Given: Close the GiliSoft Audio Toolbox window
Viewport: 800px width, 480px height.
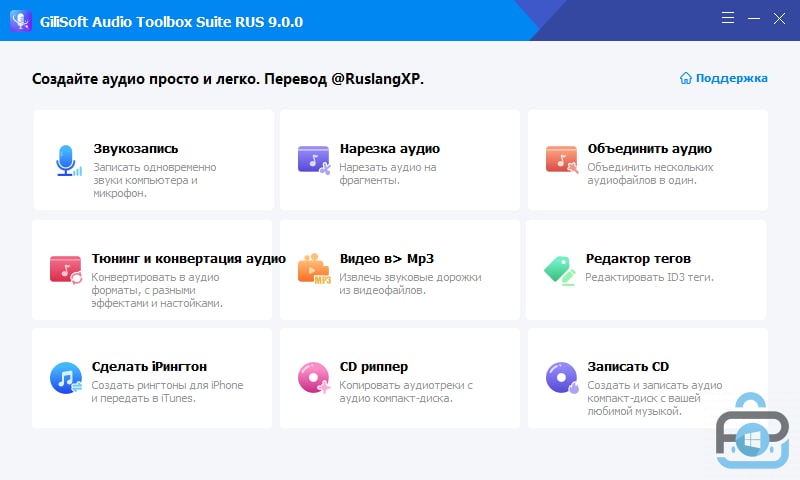Looking at the screenshot, I should [779, 18].
